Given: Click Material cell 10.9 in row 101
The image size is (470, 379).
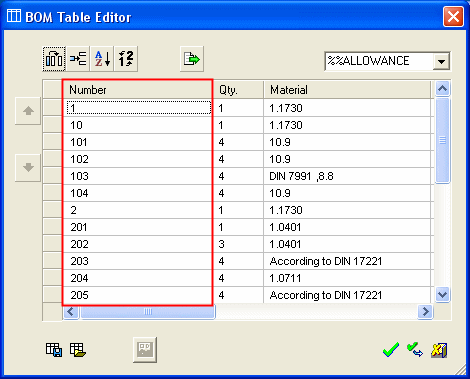Looking at the screenshot, I should tap(347, 142).
